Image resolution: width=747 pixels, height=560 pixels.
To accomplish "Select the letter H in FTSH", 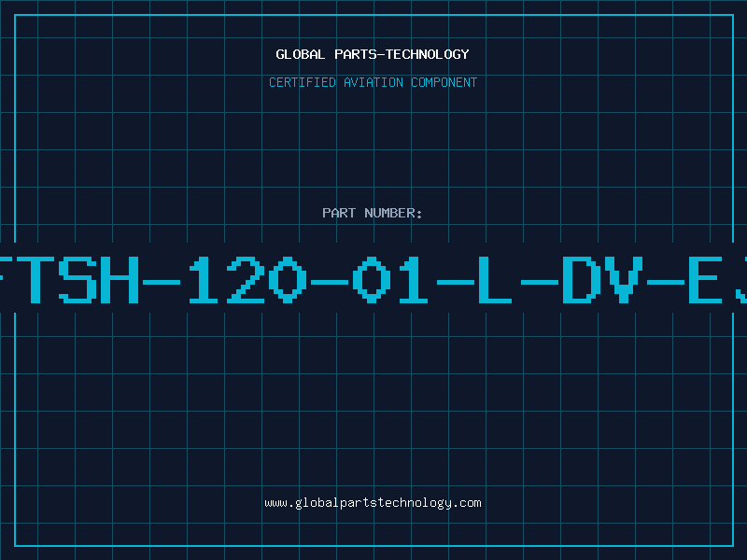I will point(121,279).
